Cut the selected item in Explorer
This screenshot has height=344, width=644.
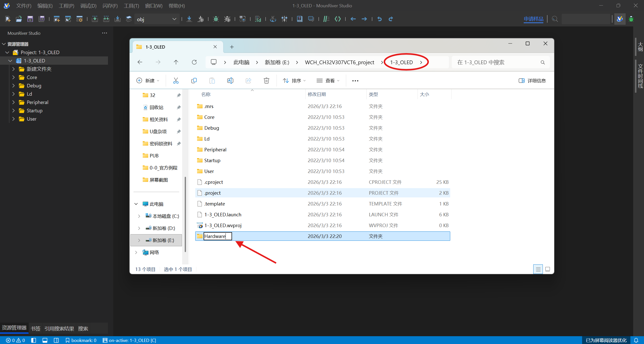[x=176, y=81]
